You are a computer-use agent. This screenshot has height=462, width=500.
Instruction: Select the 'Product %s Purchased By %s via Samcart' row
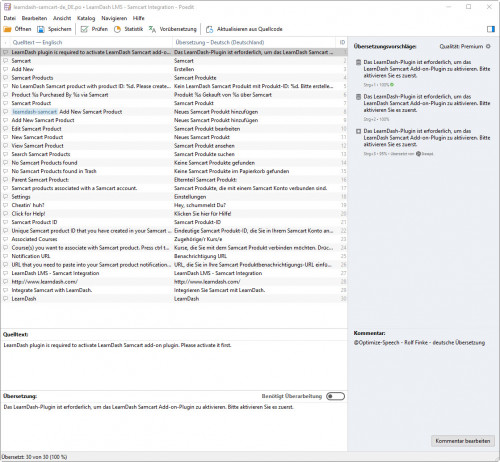tap(173, 95)
